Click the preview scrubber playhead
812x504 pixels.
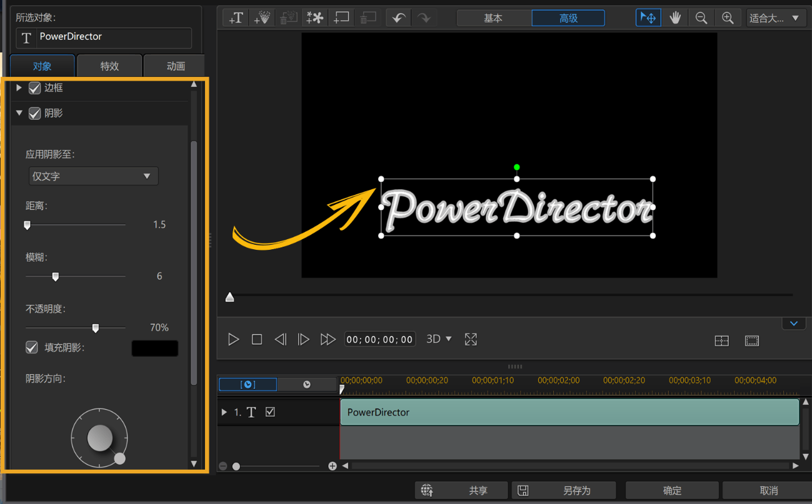230,297
